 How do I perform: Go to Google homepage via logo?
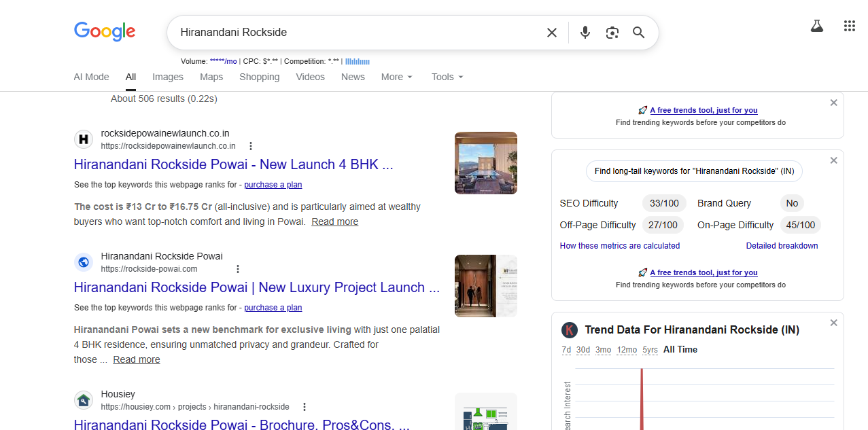[x=105, y=31]
